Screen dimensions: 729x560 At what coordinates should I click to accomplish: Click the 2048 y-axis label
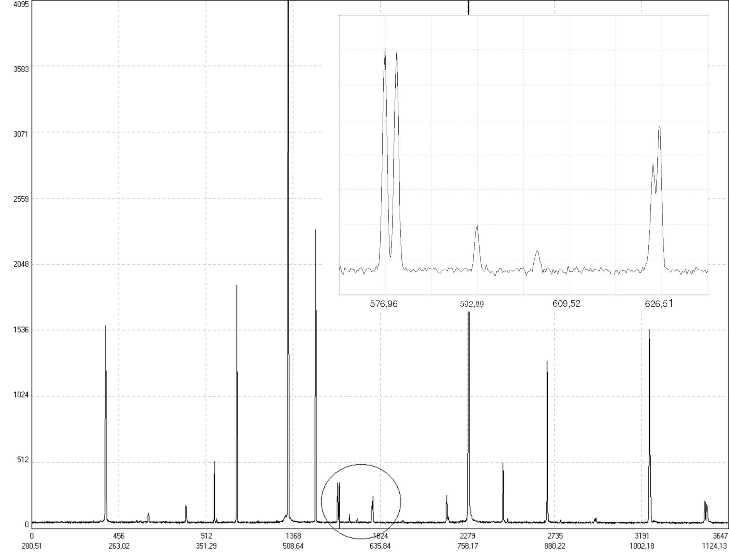pos(21,264)
